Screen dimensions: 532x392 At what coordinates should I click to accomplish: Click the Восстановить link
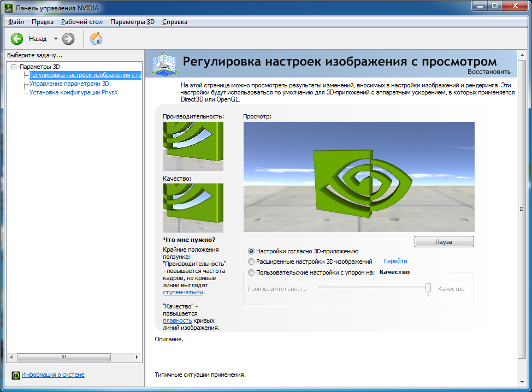click(x=489, y=72)
